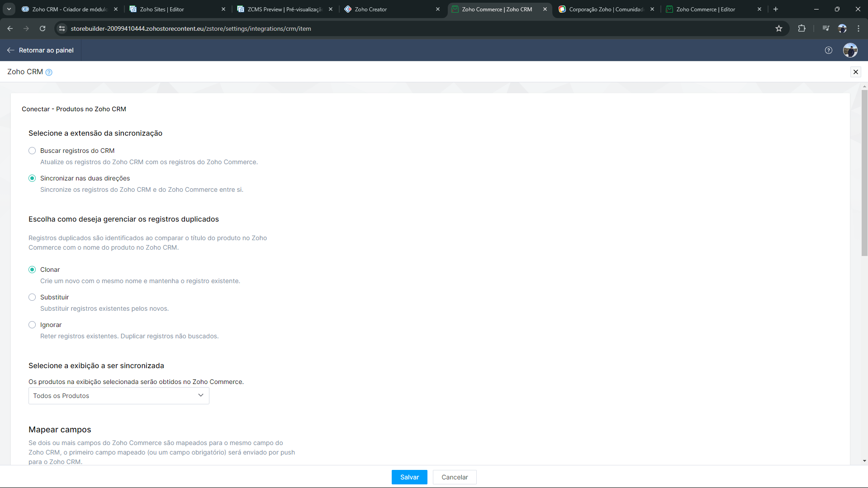Image resolution: width=868 pixels, height=488 pixels.
Task: Close the 'Corporação Zoho' tab
Action: pos(652,9)
